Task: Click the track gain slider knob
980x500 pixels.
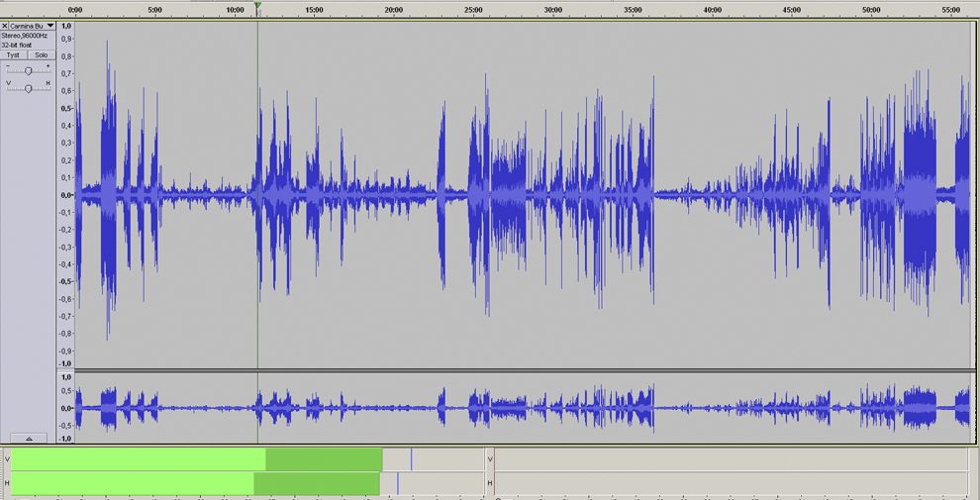Action: [28, 71]
